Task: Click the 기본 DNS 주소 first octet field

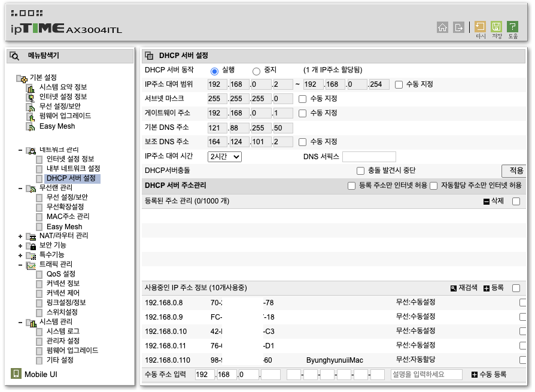Action: [217, 128]
